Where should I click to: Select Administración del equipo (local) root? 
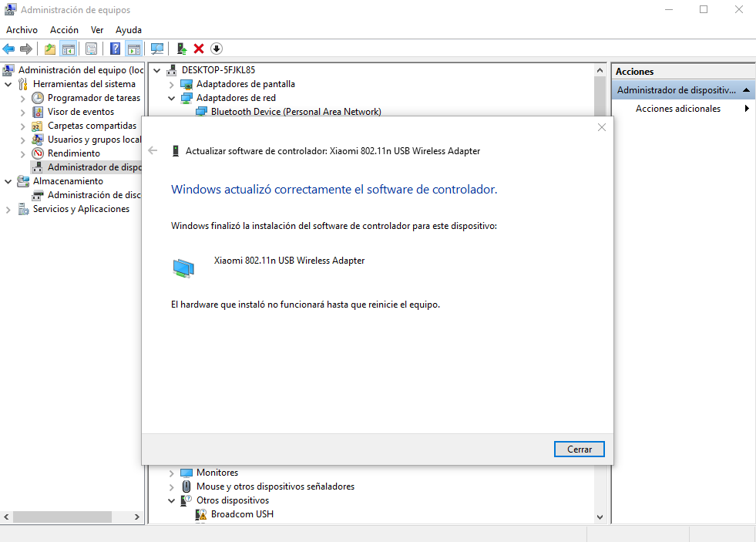[x=81, y=70]
